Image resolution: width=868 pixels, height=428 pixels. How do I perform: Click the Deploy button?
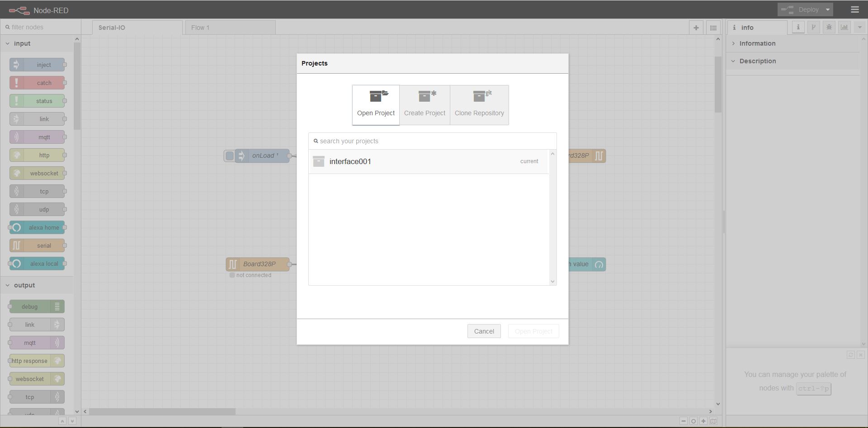coord(800,9)
